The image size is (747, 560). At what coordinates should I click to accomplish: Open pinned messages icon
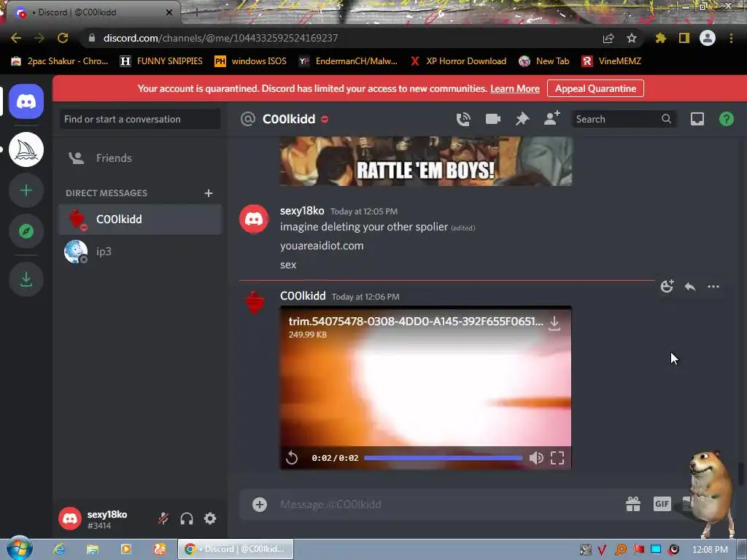point(522,119)
